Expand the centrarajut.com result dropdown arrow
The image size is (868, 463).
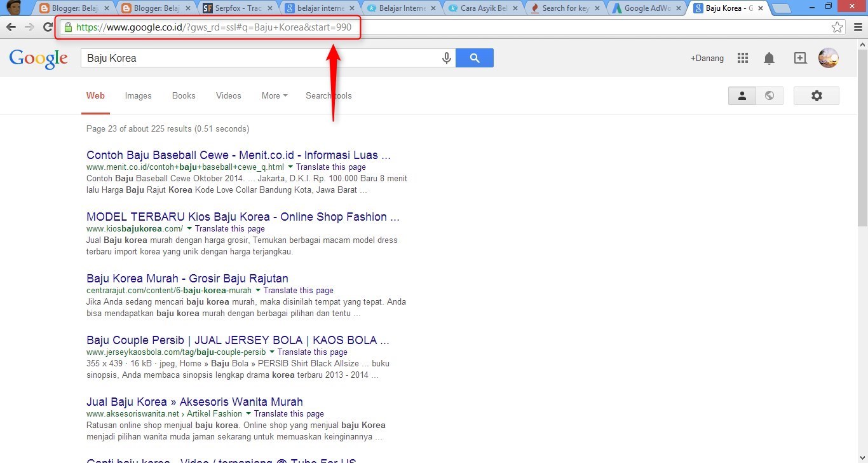[x=258, y=290]
